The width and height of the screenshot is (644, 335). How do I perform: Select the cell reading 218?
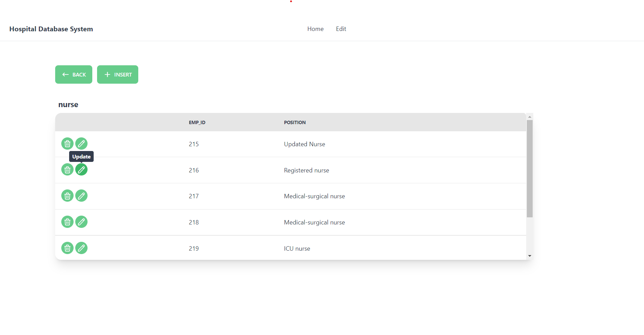pyautogui.click(x=194, y=222)
